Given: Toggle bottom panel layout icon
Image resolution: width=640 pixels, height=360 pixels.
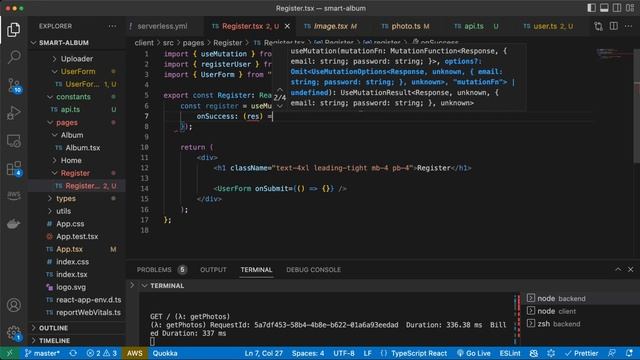Looking at the screenshot, I should pyautogui.click(x=604, y=8).
